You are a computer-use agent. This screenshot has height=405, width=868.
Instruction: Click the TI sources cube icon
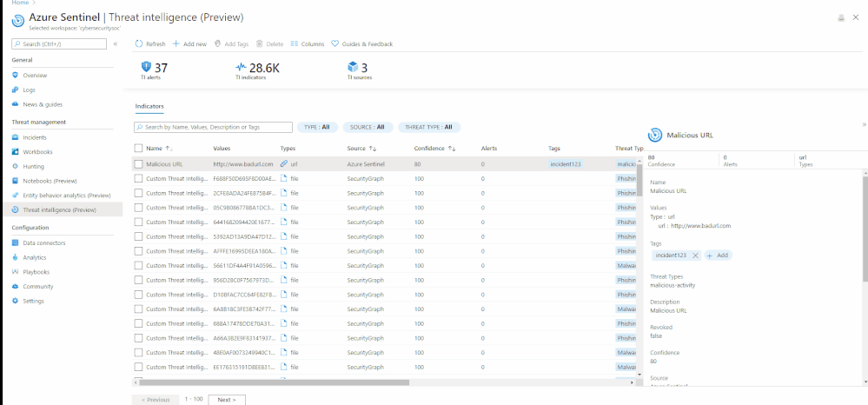[x=353, y=67]
